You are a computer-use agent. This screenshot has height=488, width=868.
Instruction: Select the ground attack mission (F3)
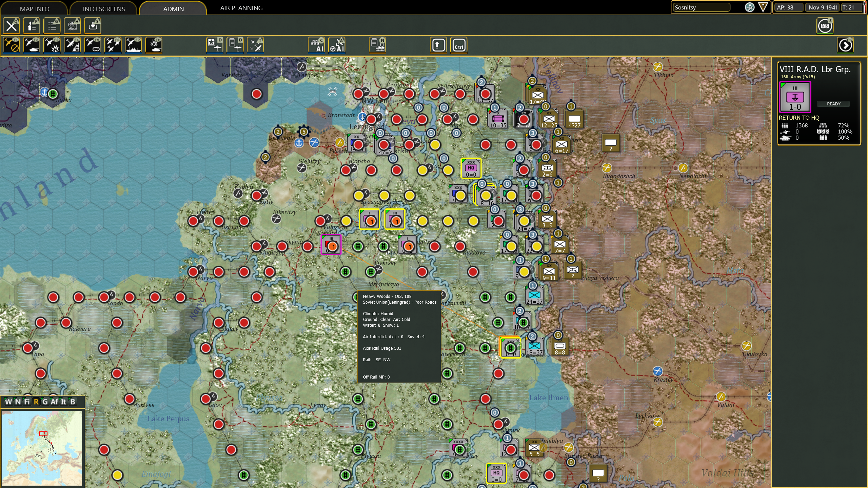[52, 45]
